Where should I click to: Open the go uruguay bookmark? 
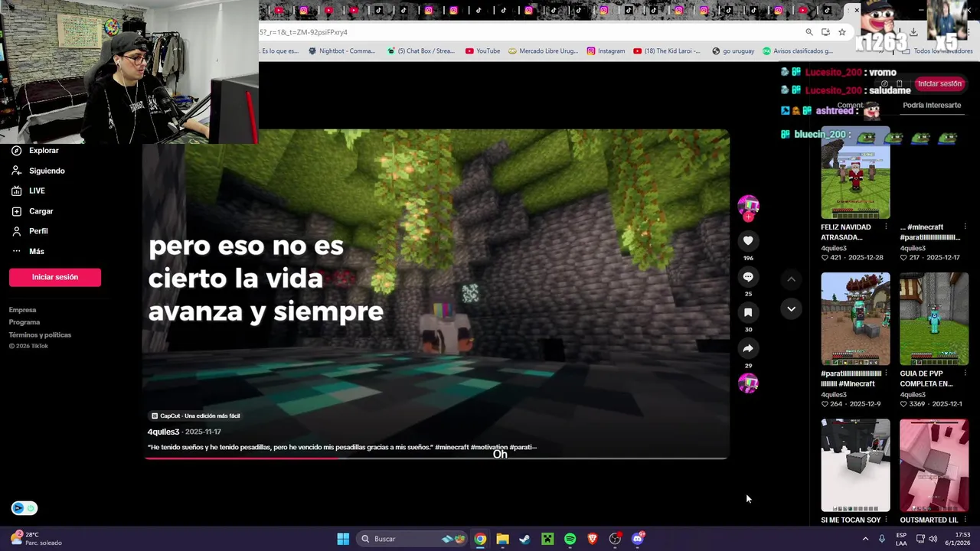pyautogui.click(x=733, y=51)
